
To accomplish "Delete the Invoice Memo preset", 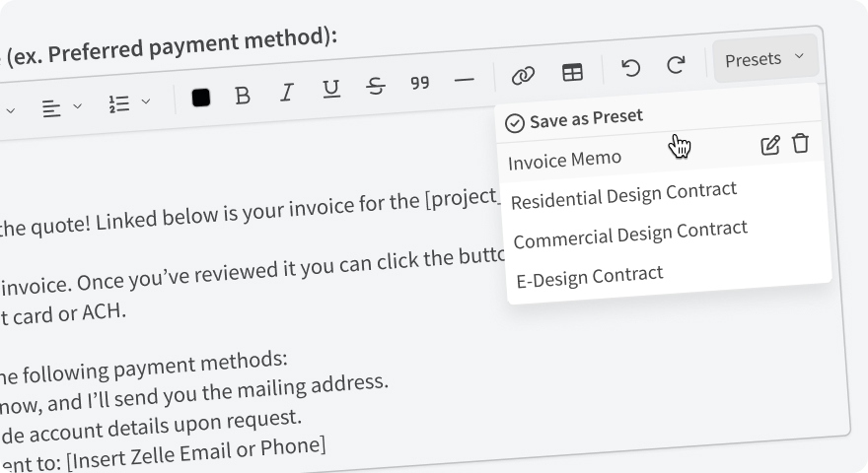I will pos(801,143).
